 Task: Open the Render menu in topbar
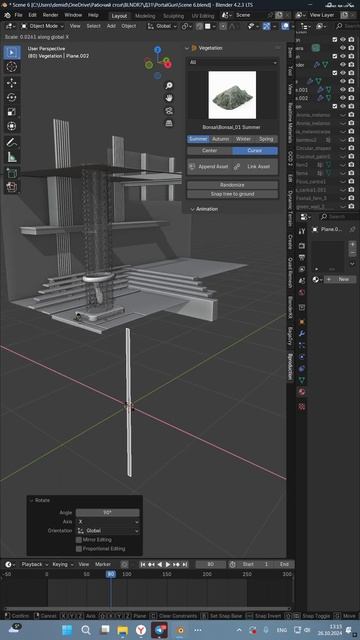(51, 15)
